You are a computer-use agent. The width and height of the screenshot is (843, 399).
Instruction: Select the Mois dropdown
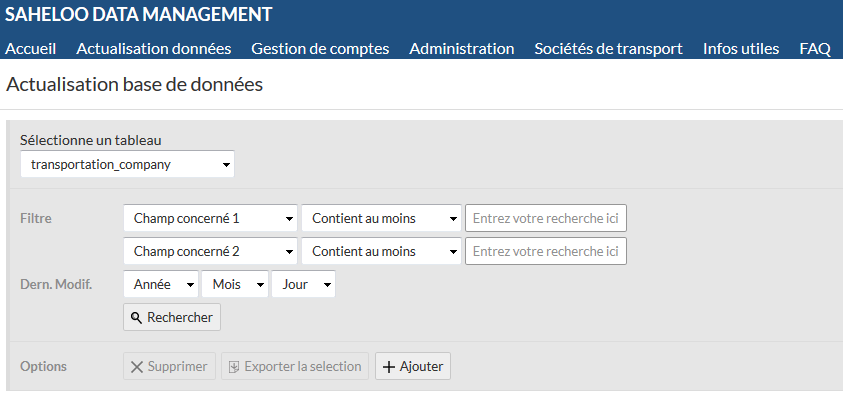click(x=234, y=284)
